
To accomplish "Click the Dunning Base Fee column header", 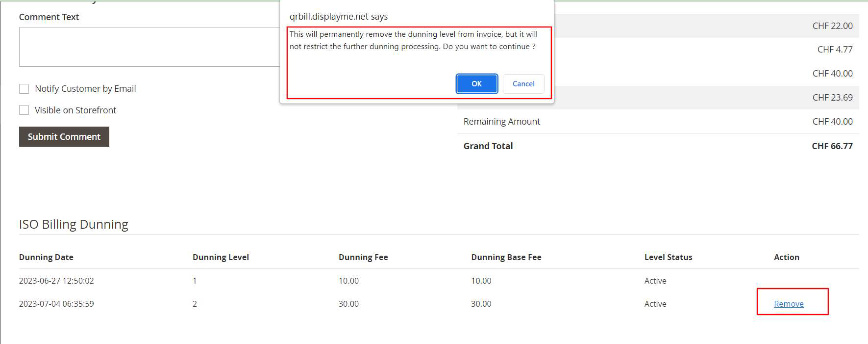I will [506, 257].
